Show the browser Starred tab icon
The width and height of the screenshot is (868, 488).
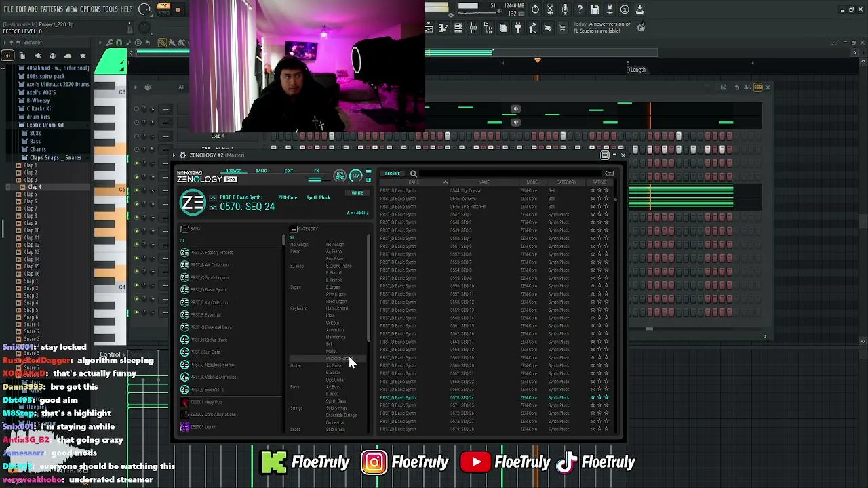click(83, 56)
